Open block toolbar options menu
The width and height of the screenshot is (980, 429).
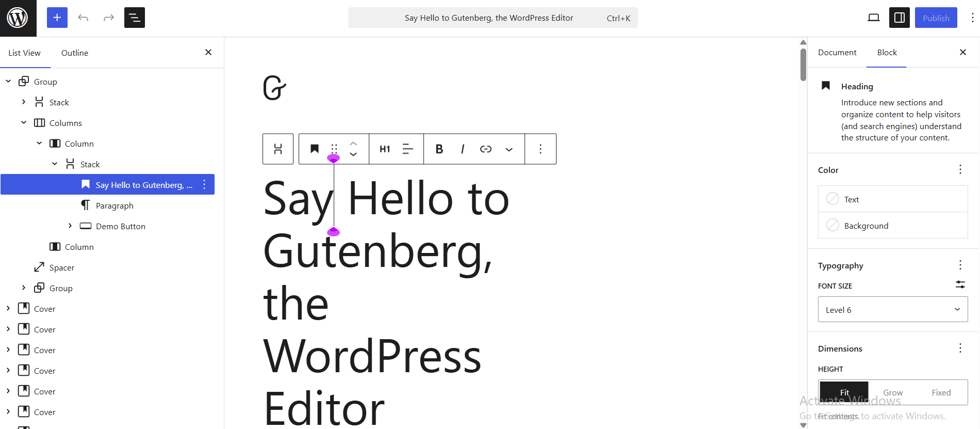coord(541,149)
